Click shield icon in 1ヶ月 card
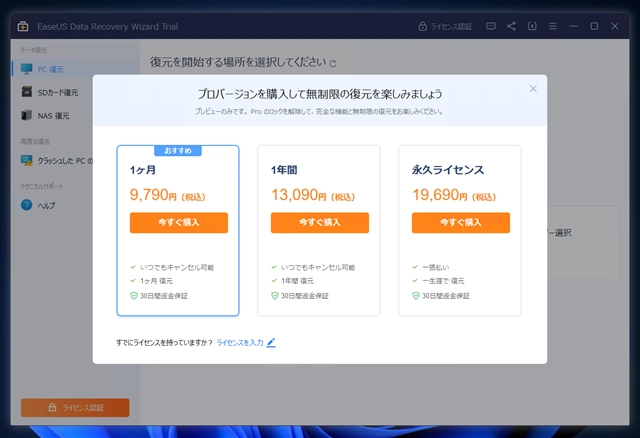This screenshot has width=640, height=438. tap(134, 296)
